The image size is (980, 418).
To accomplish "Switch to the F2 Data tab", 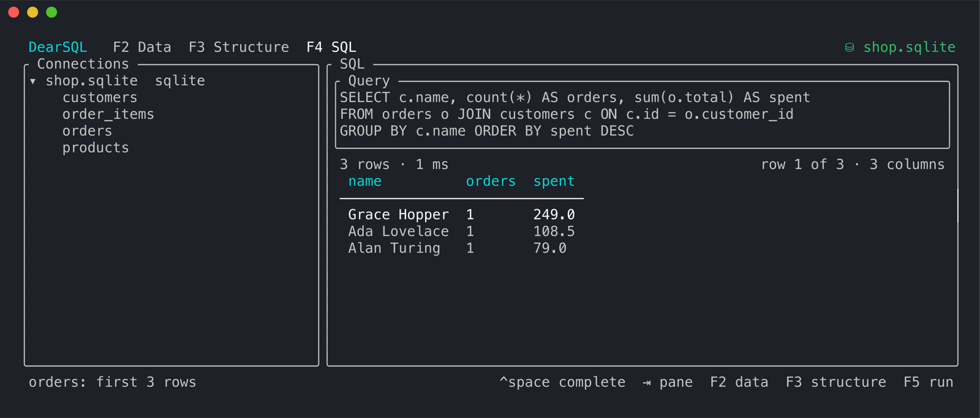I will tap(142, 47).
